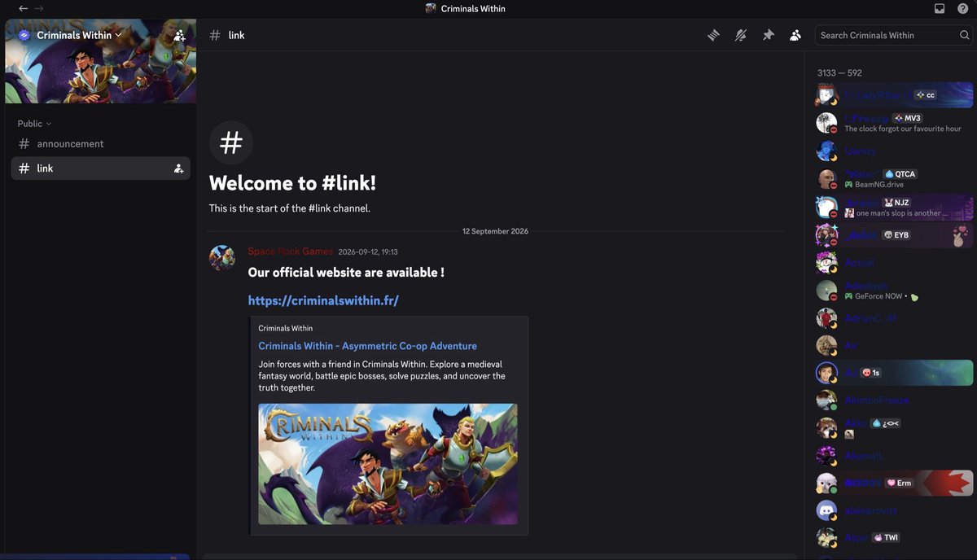Toggle the member list icon
This screenshot has height=560, width=977.
tap(795, 35)
